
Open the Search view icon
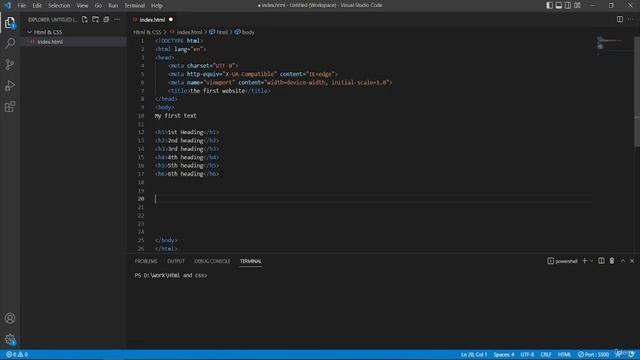click(10, 43)
